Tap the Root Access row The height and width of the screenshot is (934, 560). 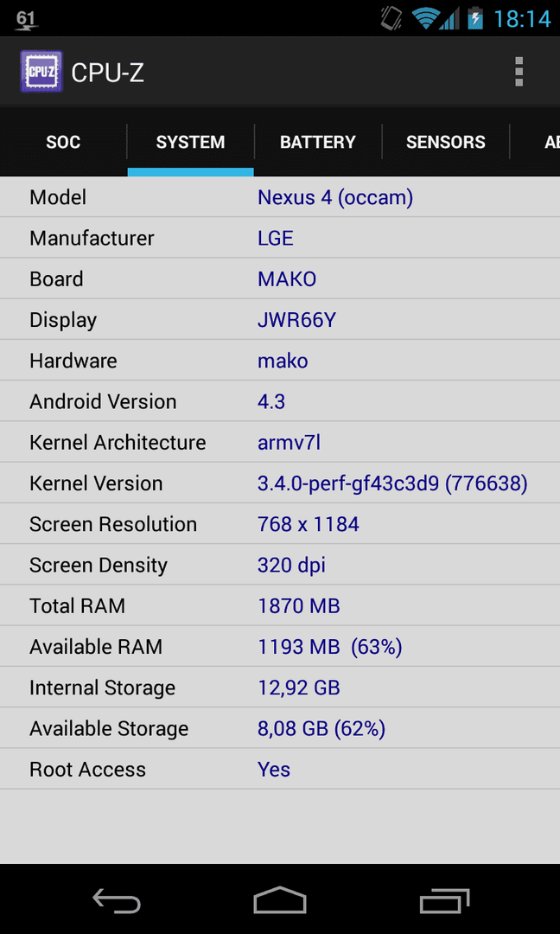[x=280, y=770]
